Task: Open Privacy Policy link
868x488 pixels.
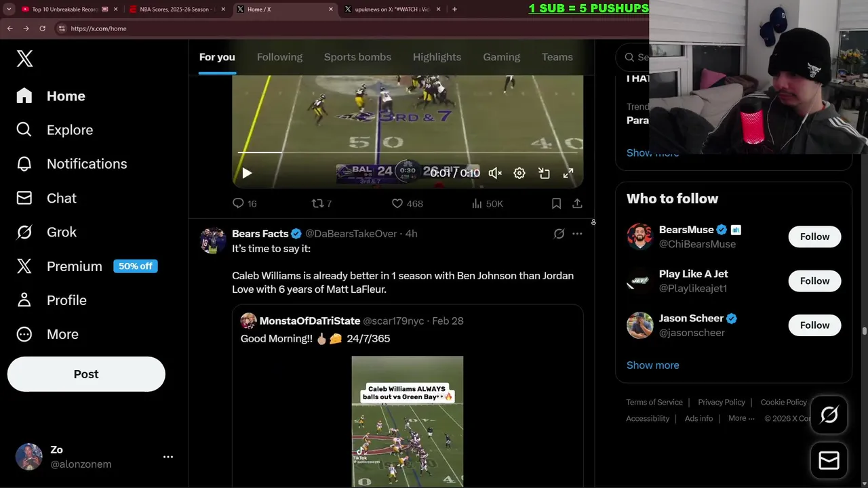Action: (x=722, y=402)
